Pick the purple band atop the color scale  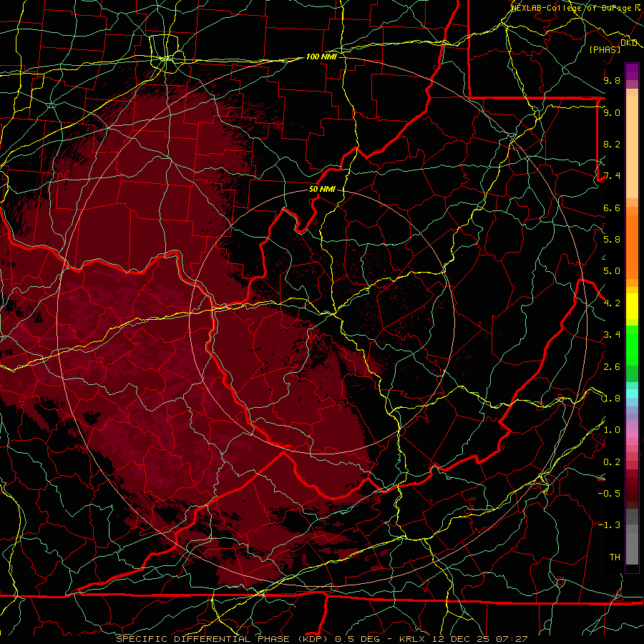click(x=632, y=72)
